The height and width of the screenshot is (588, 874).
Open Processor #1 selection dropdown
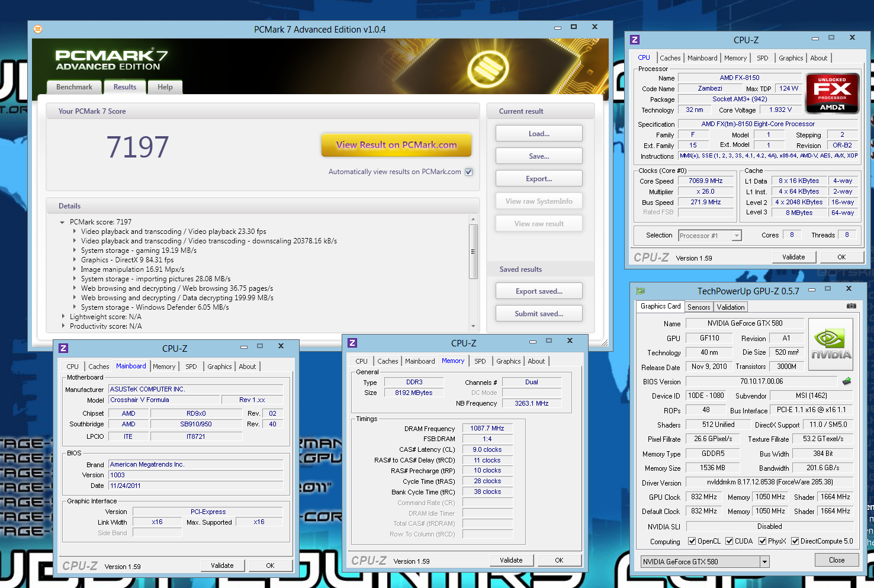737,236
